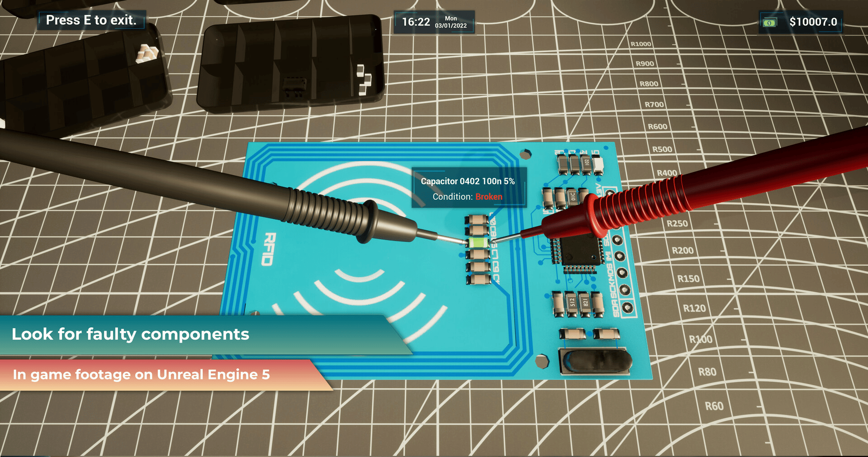Click the R800 label on the cutting mat
Image resolution: width=868 pixels, height=457 pixels.
[x=649, y=83]
